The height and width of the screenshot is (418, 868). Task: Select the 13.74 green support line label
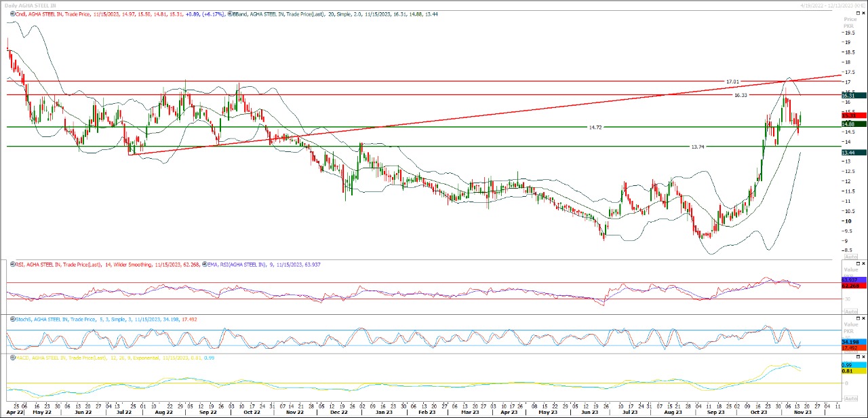697,147
